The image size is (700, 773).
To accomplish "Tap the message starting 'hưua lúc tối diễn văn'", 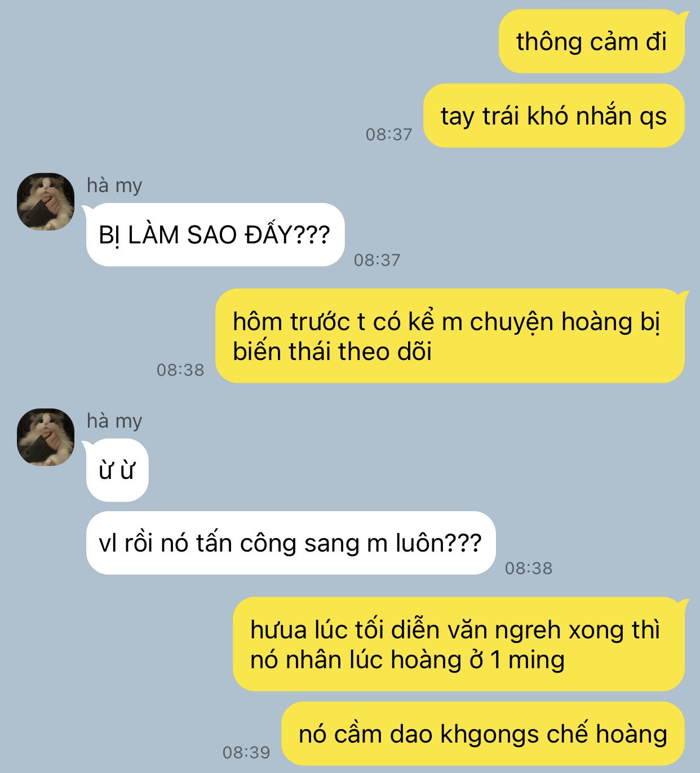I will (459, 644).
